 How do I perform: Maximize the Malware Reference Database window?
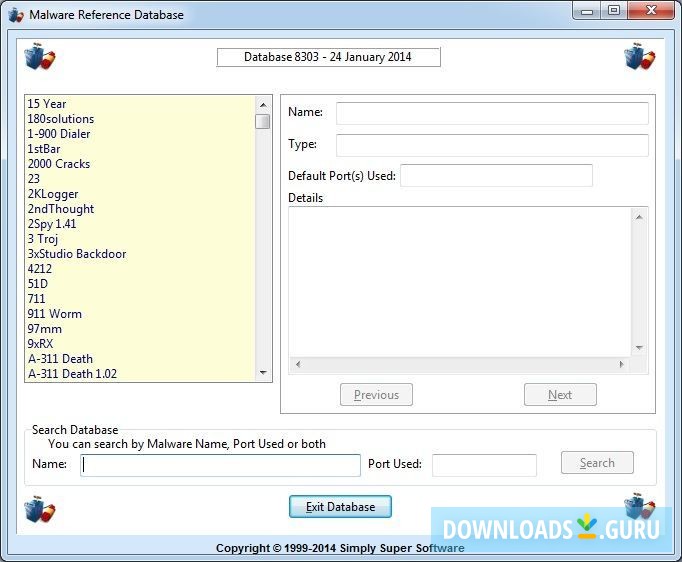point(614,10)
